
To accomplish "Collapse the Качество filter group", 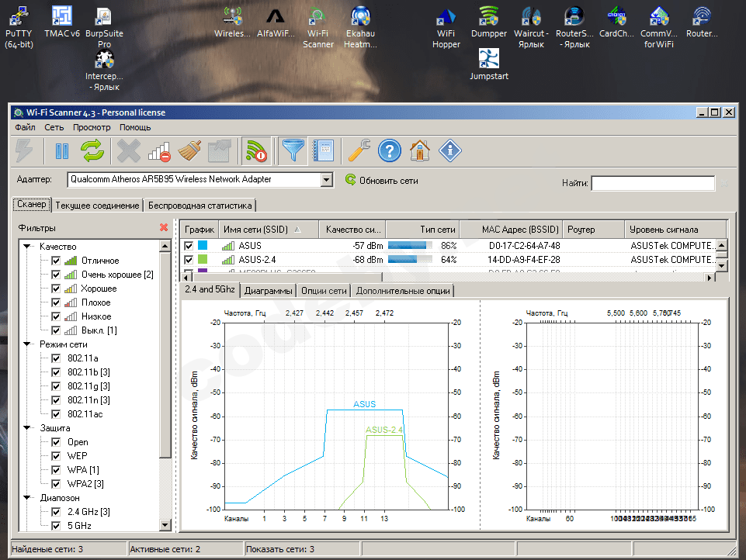I will (x=28, y=247).
